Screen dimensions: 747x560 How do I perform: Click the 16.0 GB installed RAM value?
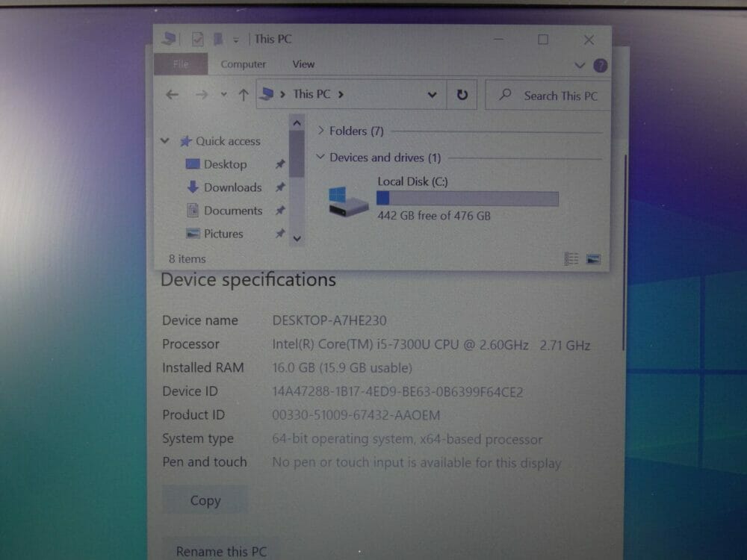coord(342,368)
